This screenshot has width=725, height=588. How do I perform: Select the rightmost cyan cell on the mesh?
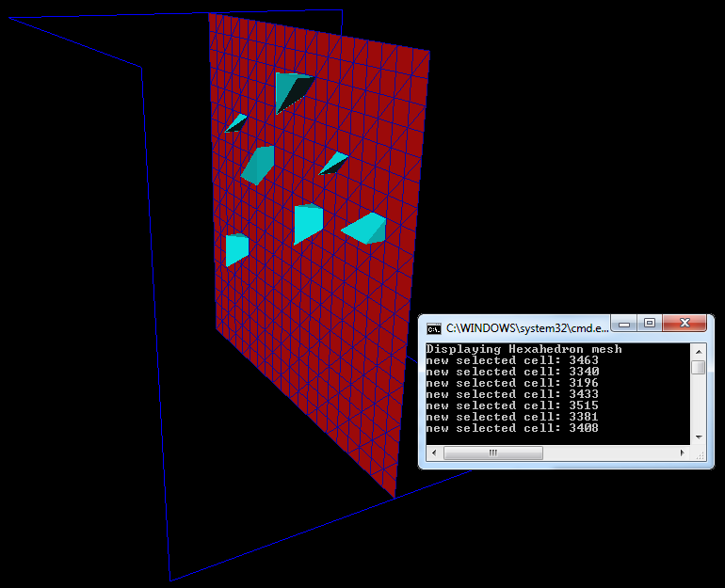pyautogui.click(x=366, y=229)
